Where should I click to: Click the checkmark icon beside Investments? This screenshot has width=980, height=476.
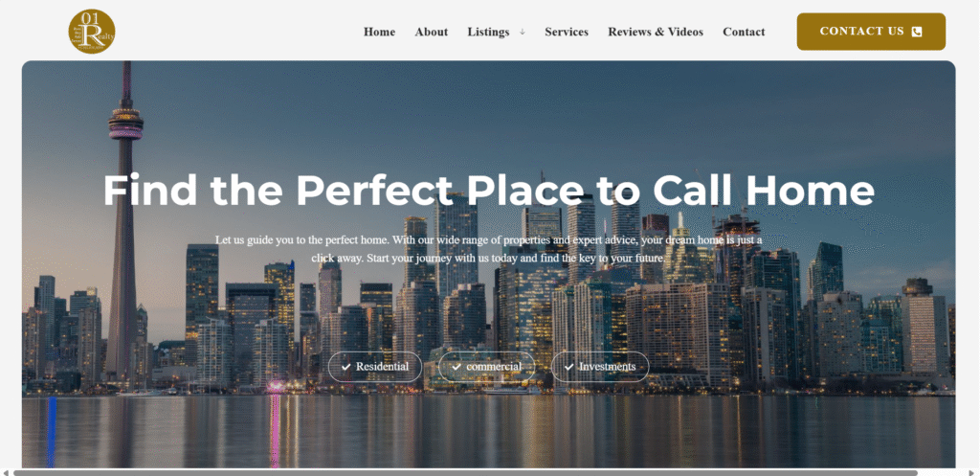click(x=568, y=367)
